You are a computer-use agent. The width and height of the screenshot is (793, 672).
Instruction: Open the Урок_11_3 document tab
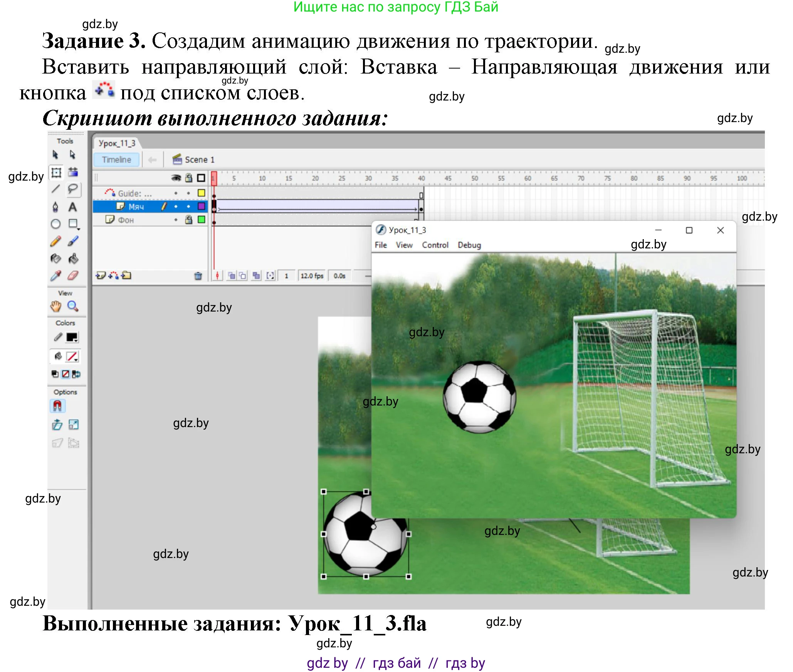(117, 143)
